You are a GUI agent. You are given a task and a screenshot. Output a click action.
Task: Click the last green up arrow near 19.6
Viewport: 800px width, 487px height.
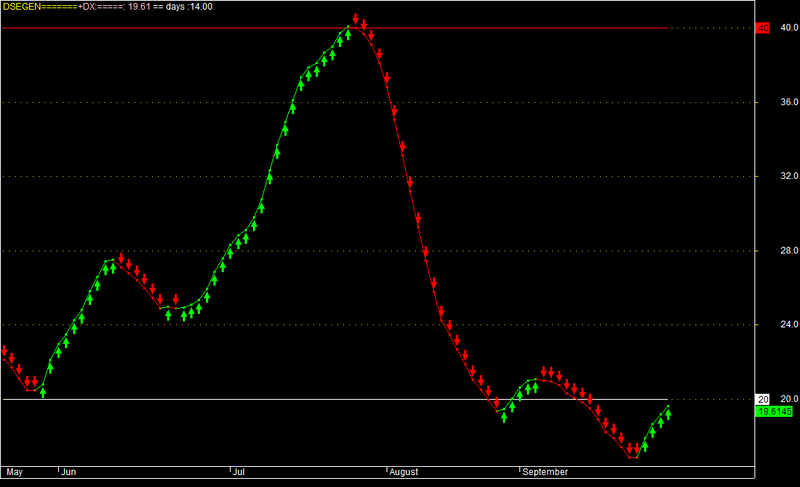(x=668, y=414)
